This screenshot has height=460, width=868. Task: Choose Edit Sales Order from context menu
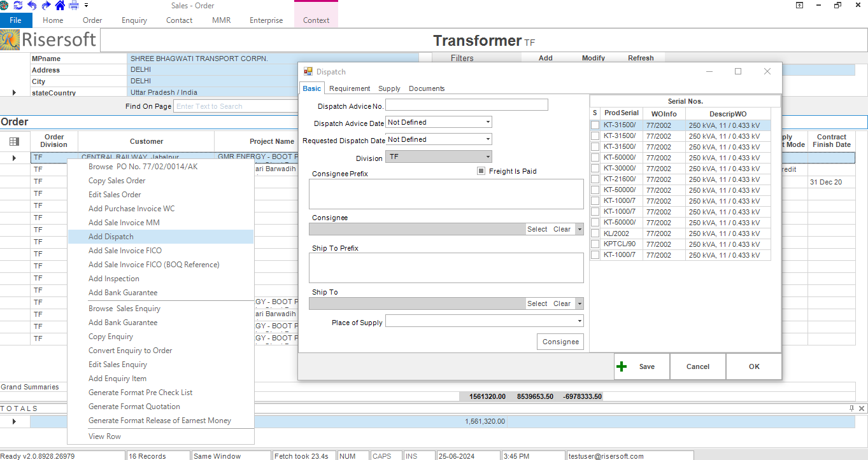coord(160,195)
